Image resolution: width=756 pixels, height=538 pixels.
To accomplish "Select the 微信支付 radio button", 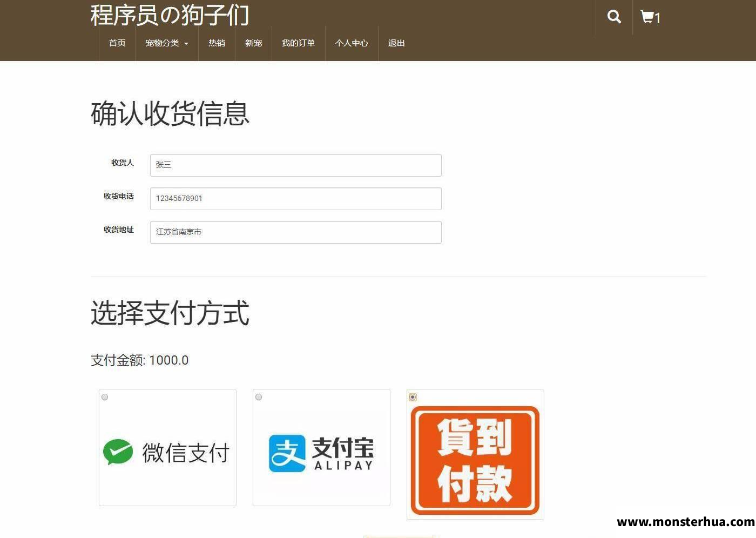I will pos(105,397).
